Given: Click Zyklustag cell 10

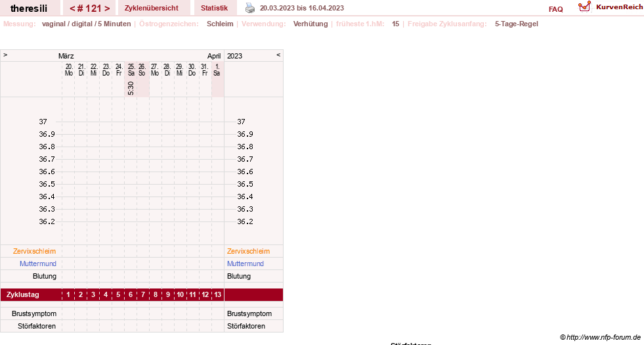Looking at the screenshot, I should tap(181, 295).
